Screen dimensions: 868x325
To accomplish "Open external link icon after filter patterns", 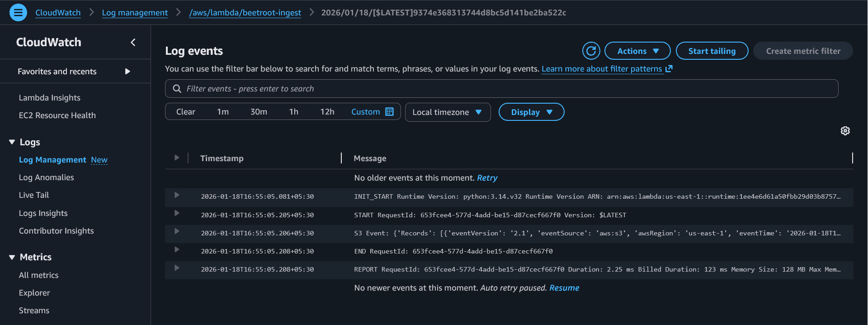I will [x=669, y=69].
